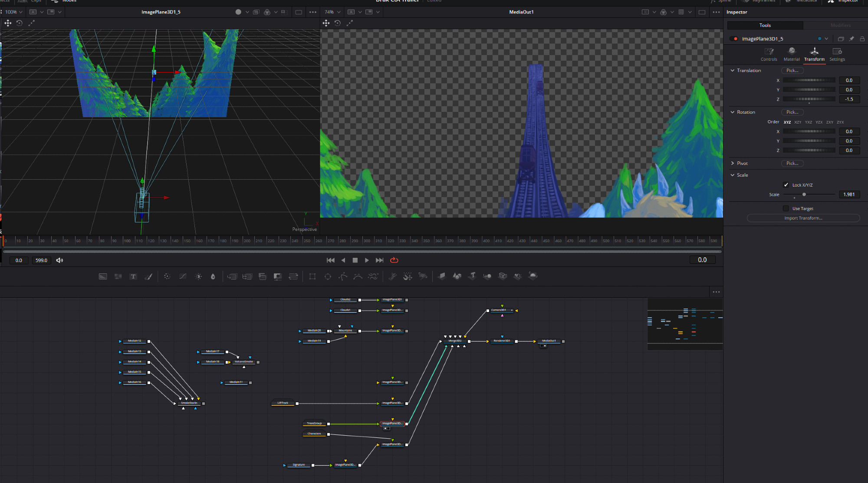Add a Blur droplet tool

tap(213, 276)
